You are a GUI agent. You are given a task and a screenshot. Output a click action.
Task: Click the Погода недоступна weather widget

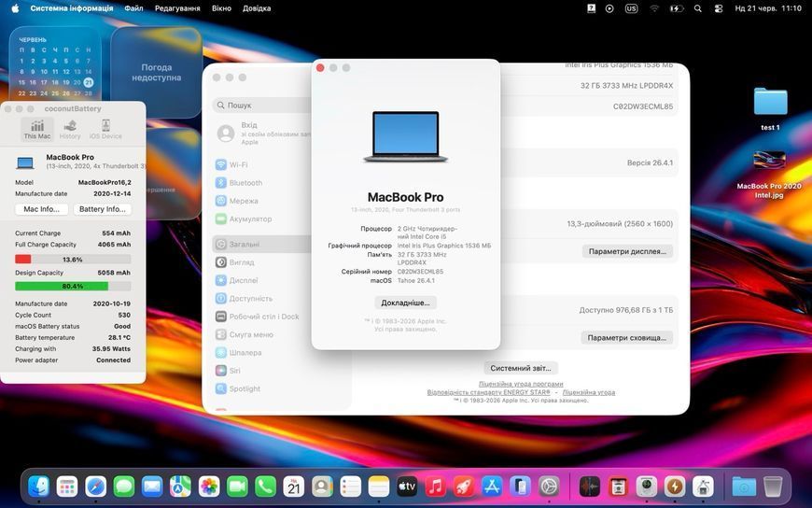pos(156,73)
